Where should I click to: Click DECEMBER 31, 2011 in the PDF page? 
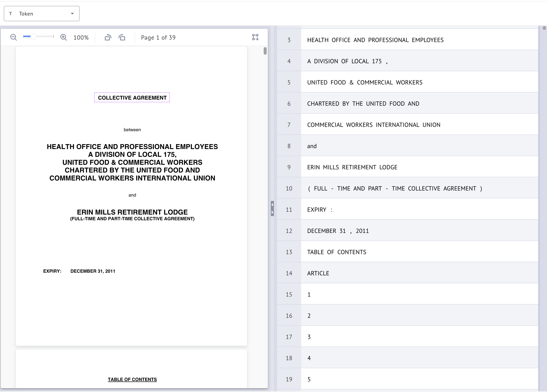pyautogui.click(x=93, y=271)
